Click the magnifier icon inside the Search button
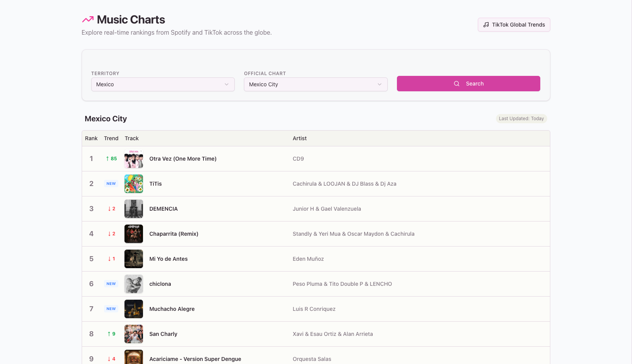Viewport: 632px width, 364px height. click(457, 84)
